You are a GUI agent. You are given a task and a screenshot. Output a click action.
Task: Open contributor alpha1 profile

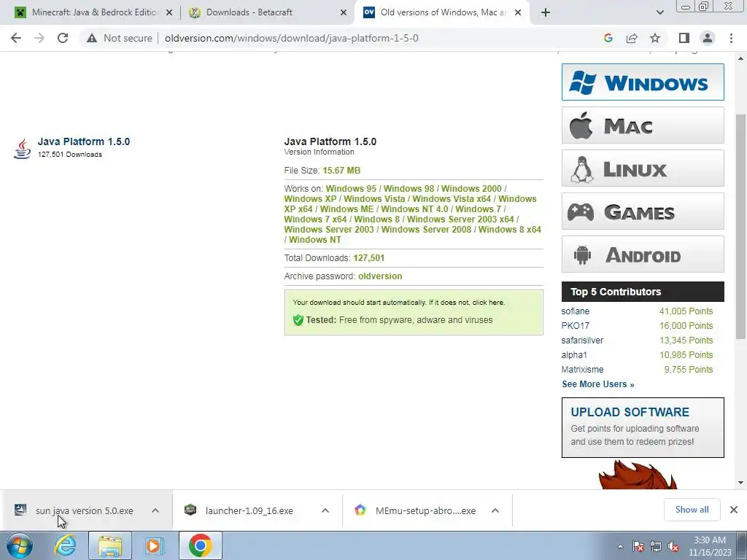coord(574,355)
